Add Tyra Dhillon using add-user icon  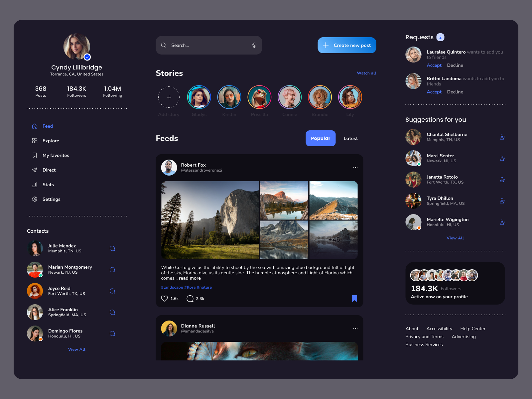(x=502, y=201)
